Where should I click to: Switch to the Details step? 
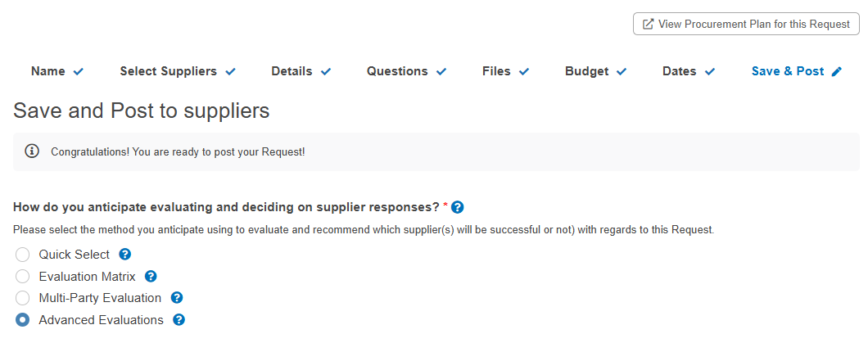(301, 71)
